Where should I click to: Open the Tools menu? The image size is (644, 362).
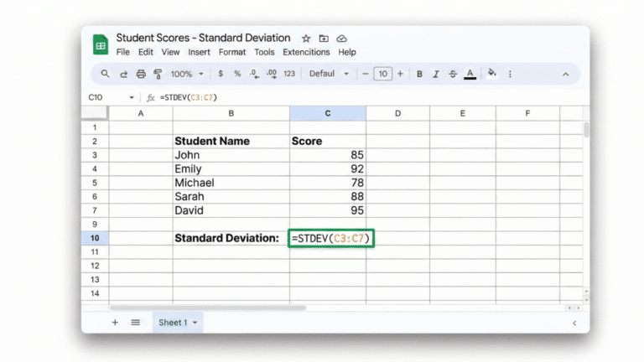[264, 52]
